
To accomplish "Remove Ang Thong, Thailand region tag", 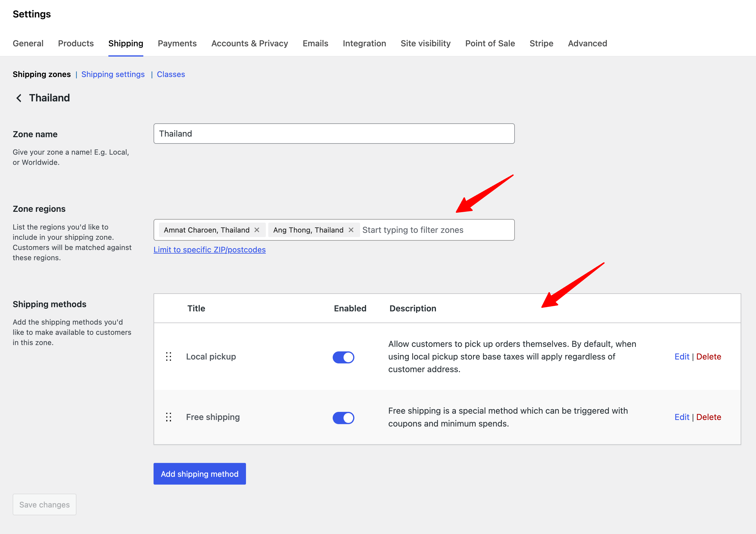I will 351,230.
